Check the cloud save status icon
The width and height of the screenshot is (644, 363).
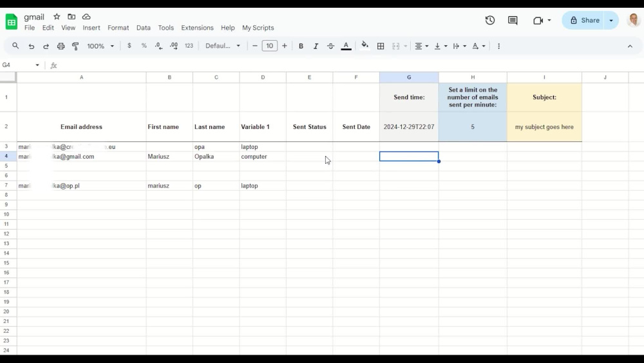click(86, 17)
